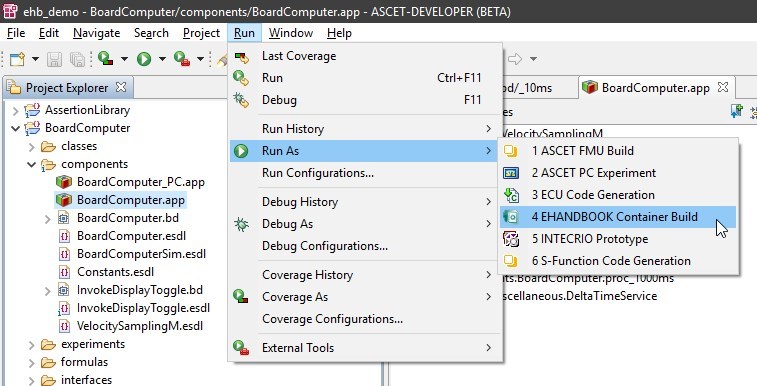Click the Coverage toolbar icon
Screen dimensions: 757x386
[105, 59]
